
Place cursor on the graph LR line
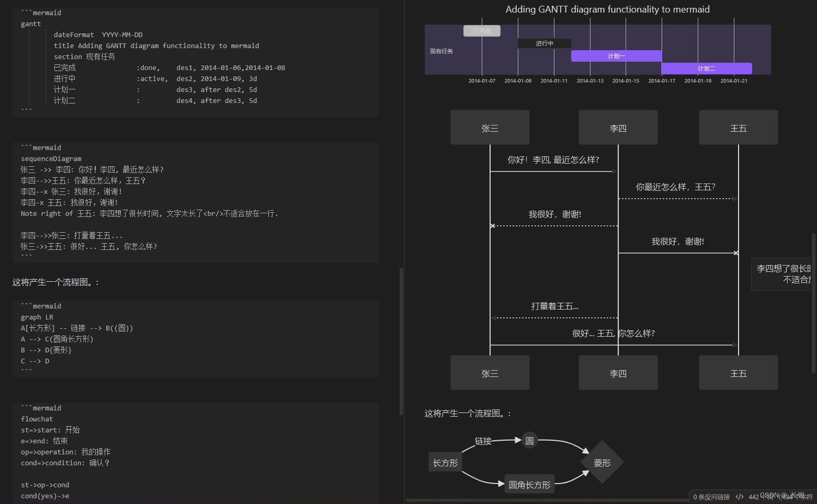pos(37,317)
